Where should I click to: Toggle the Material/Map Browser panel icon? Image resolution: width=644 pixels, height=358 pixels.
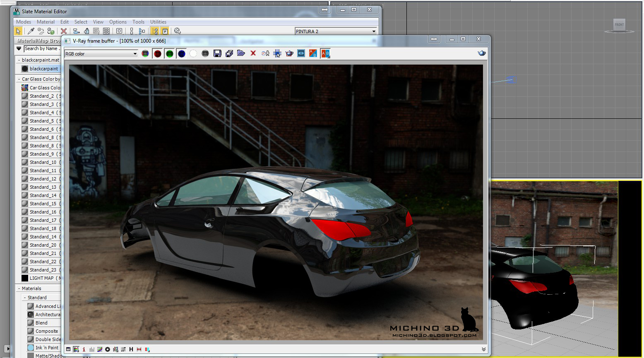[155, 31]
